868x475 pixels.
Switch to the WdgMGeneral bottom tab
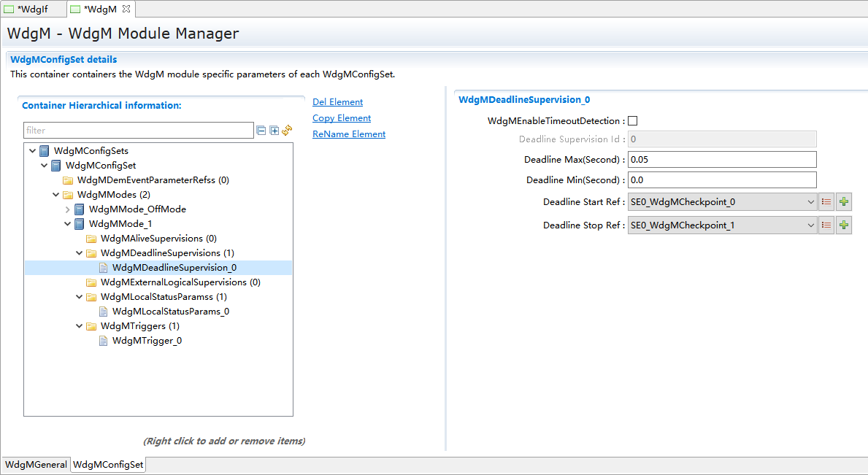pyautogui.click(x=36, y=465)
